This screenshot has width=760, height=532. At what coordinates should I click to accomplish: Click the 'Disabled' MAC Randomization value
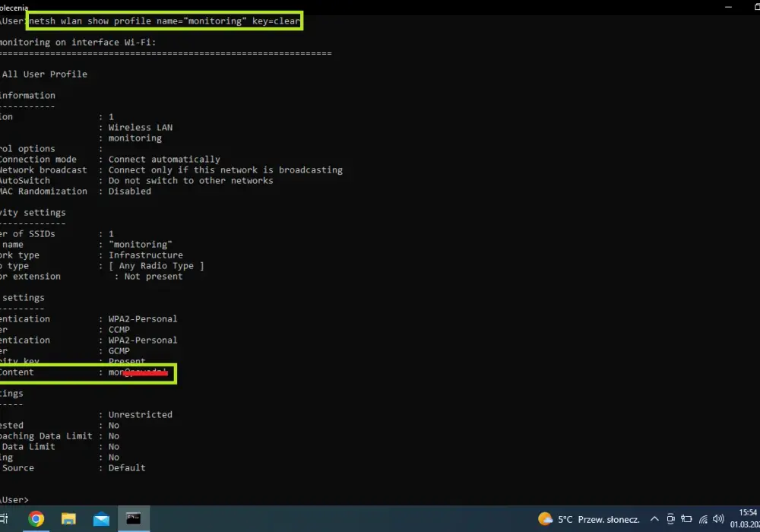point(129,192)
